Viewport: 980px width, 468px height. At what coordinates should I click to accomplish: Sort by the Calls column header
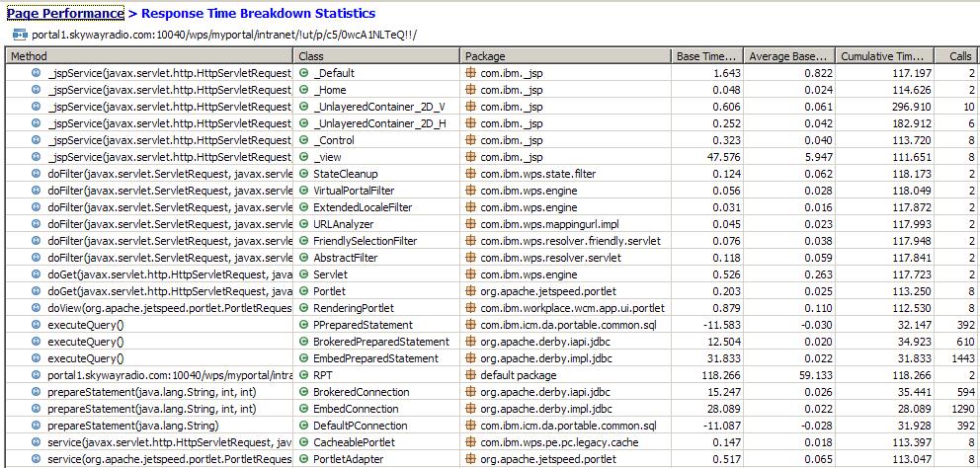(957, 56)
